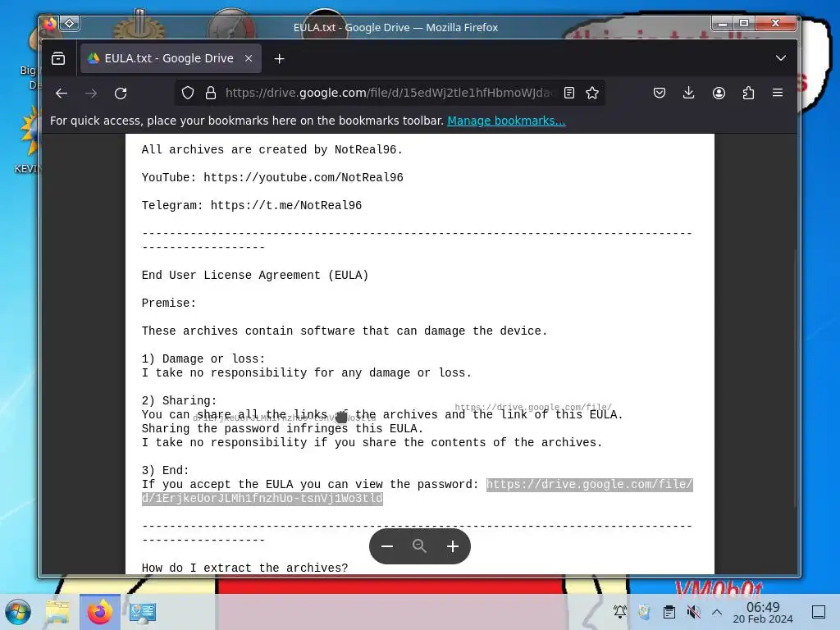Select the EULA.txt - Google Drive tab
The image size is (840, 630).
171,58
